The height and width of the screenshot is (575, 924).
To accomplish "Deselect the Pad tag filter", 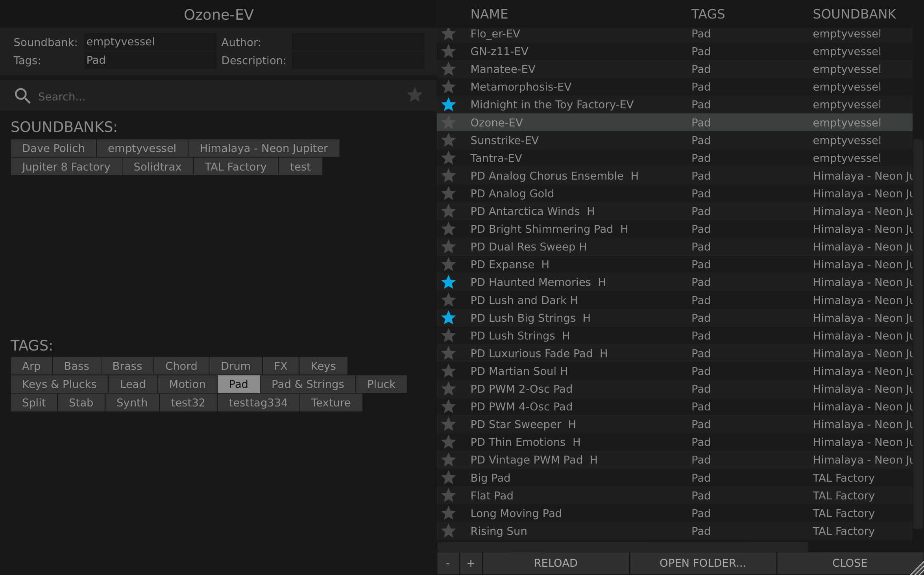I will [238, 384].
